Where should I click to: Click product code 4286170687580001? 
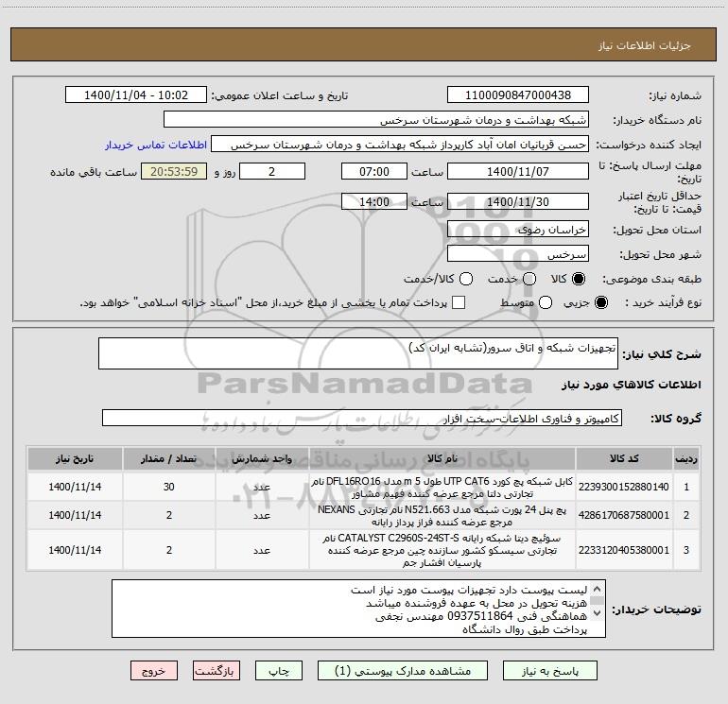[624, 515]
